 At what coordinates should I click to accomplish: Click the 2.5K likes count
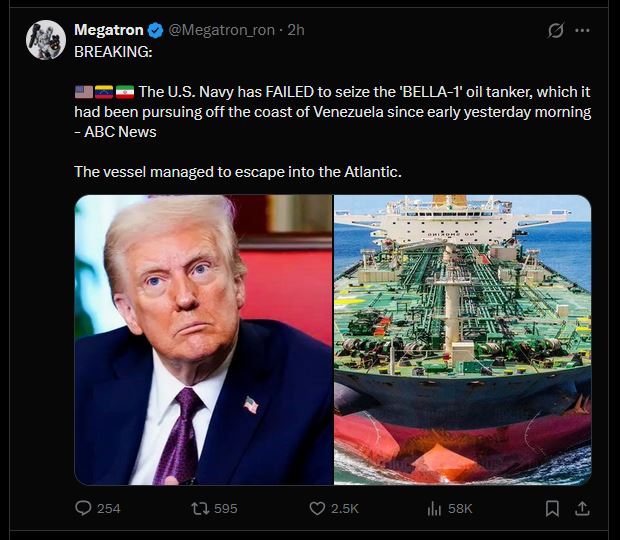click(345, 508)
